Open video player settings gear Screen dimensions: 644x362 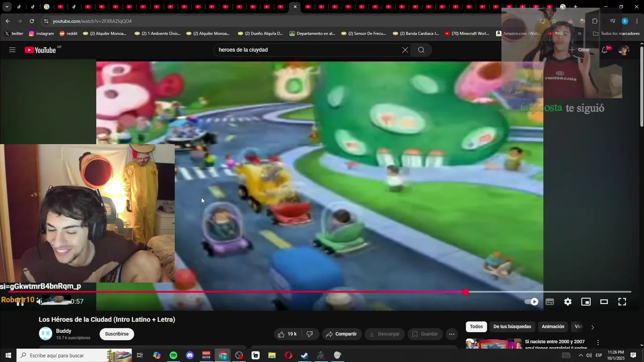pyautogui.click(x=568, y=302)
